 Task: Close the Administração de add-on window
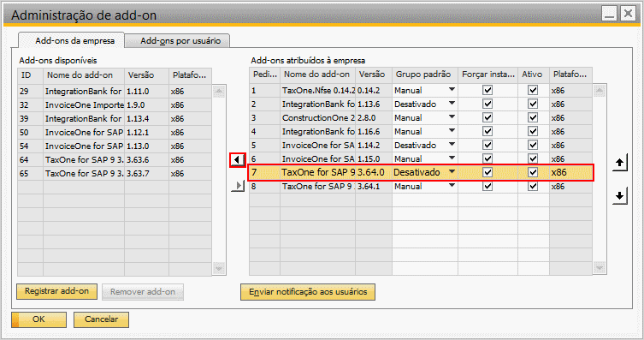point(628,14)
